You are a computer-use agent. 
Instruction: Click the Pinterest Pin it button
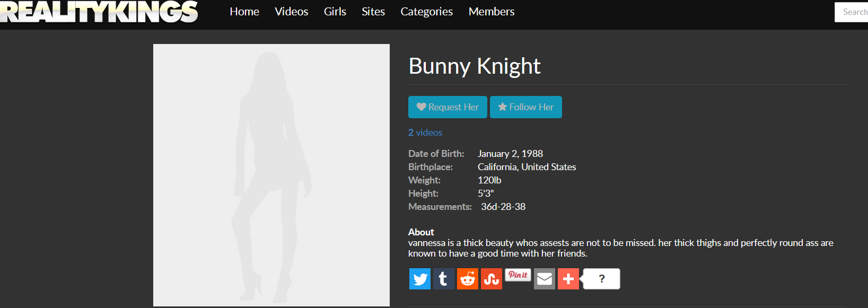pos(518,275)
